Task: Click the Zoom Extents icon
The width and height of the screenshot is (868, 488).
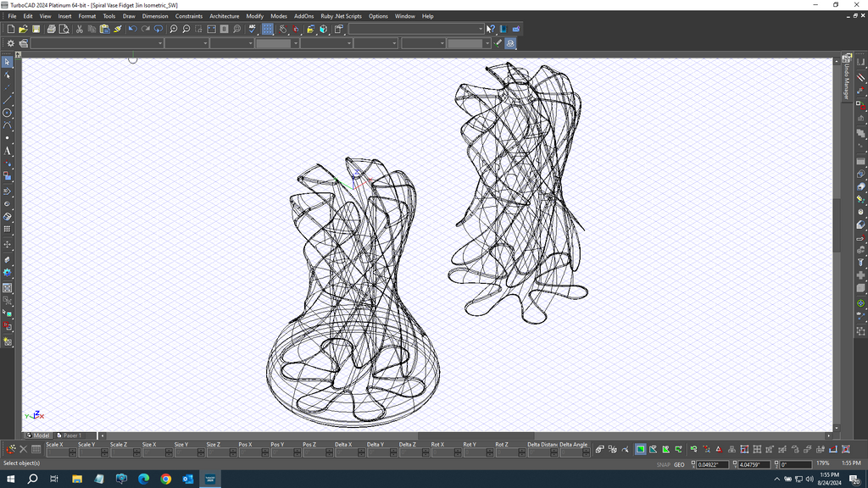Action: tap(211, 29)
